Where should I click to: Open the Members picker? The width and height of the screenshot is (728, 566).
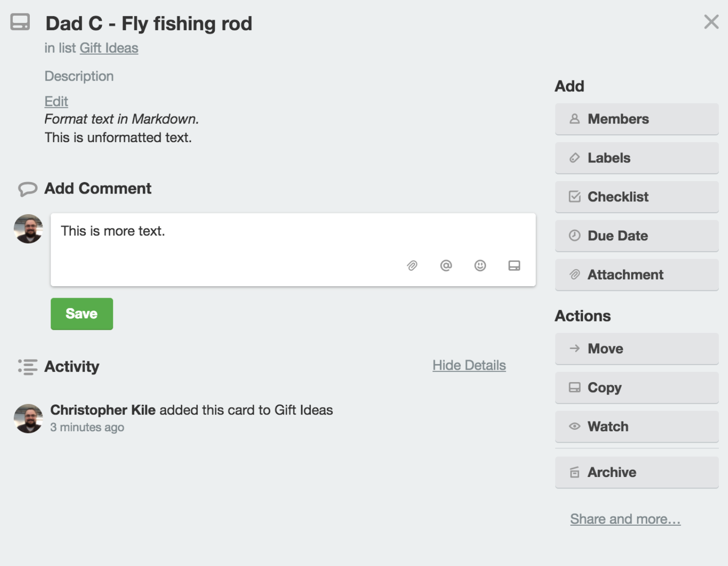(637, 119)
